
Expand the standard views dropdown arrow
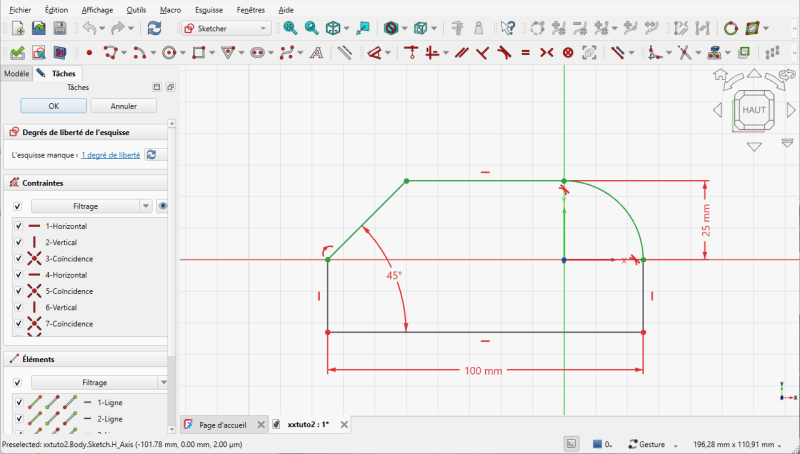(x=346, y=28)
